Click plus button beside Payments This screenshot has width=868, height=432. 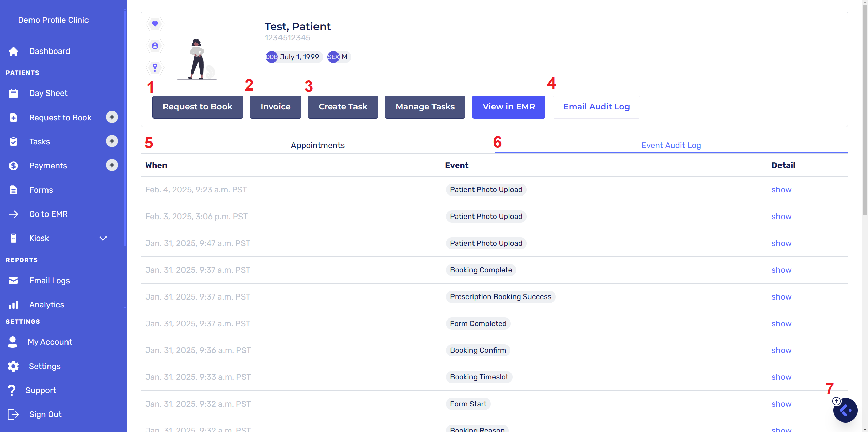112,165
